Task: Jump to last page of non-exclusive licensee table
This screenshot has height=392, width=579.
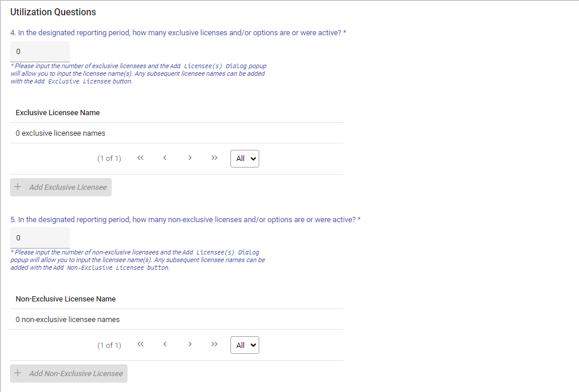Action: coord(215,344)
